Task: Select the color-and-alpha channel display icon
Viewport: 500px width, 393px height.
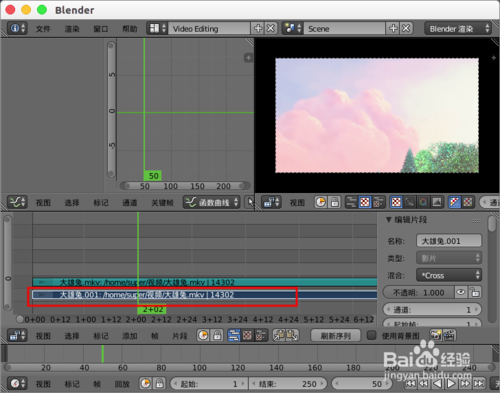Action: click(454, 202)
